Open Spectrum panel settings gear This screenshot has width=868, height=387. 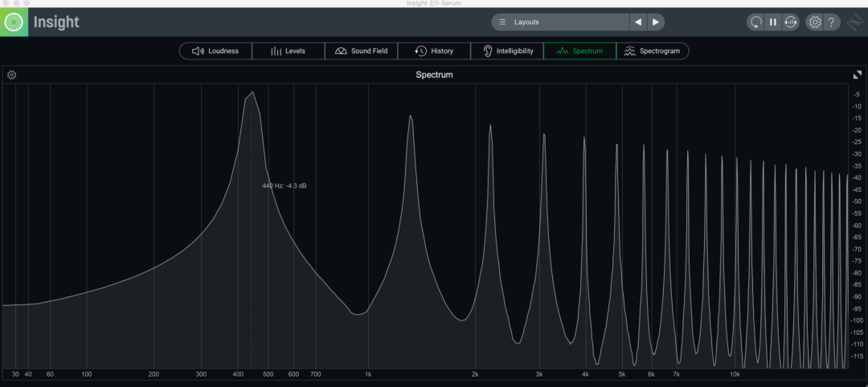click(11, 75)
